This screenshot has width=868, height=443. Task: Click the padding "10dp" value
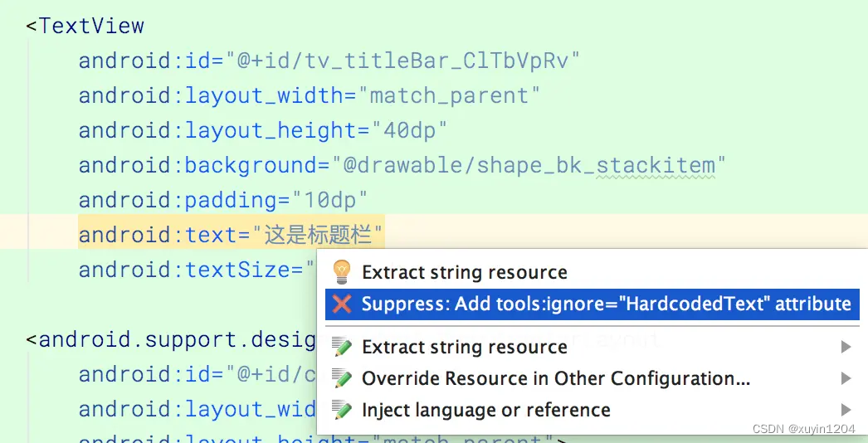[329, 200]
